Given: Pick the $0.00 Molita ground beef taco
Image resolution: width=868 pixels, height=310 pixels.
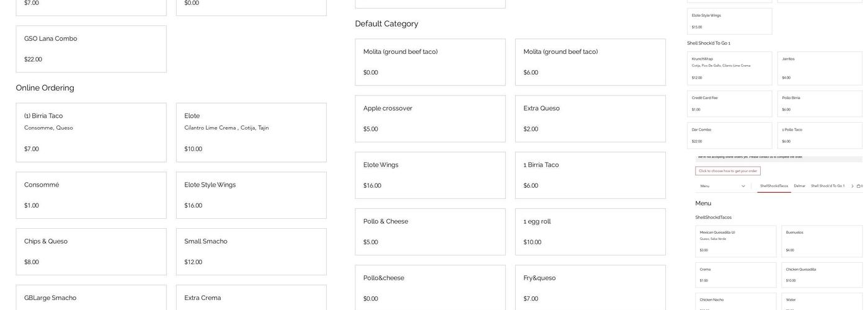Looking at the screenshot, I should [x=430, y=62].
